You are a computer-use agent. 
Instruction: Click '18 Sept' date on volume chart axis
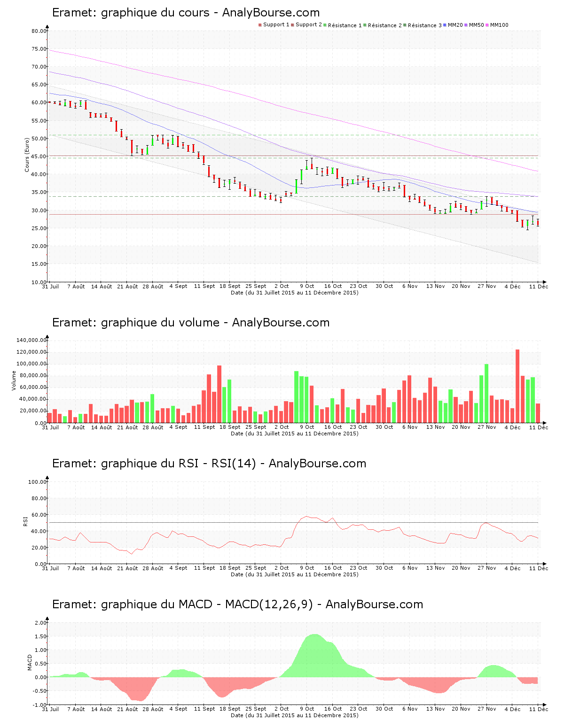click(x=230, y=427)
